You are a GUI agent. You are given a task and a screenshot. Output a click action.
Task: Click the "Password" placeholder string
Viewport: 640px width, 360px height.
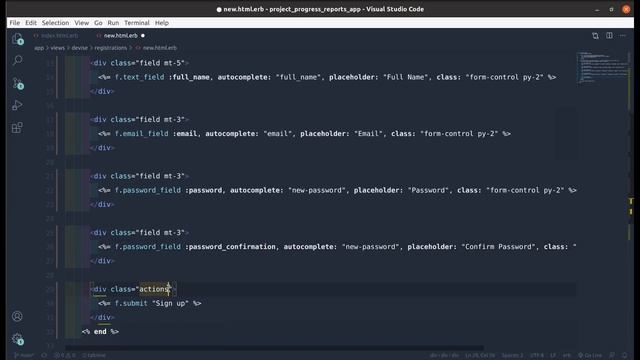coord(428,190)
